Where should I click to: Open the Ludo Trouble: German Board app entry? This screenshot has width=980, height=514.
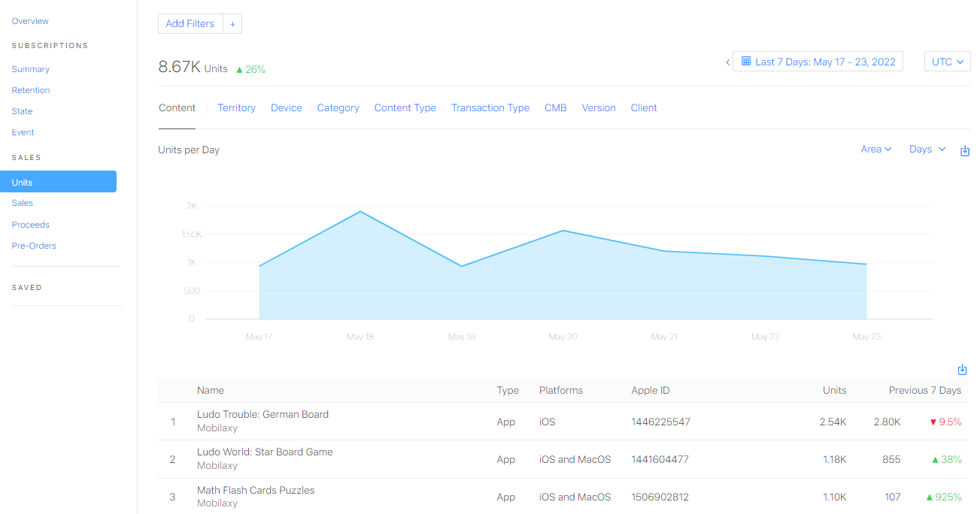pyautogui.click(x=262, y=414)
